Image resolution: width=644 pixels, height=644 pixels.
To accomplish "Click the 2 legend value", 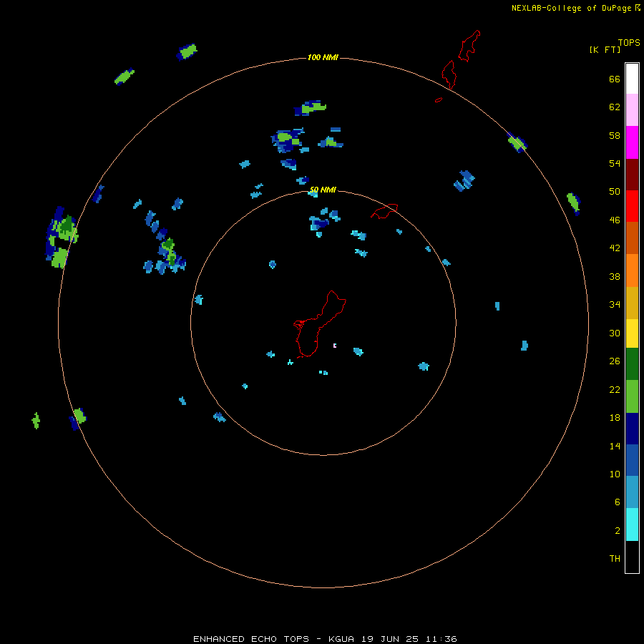I will tap(617, 530).
